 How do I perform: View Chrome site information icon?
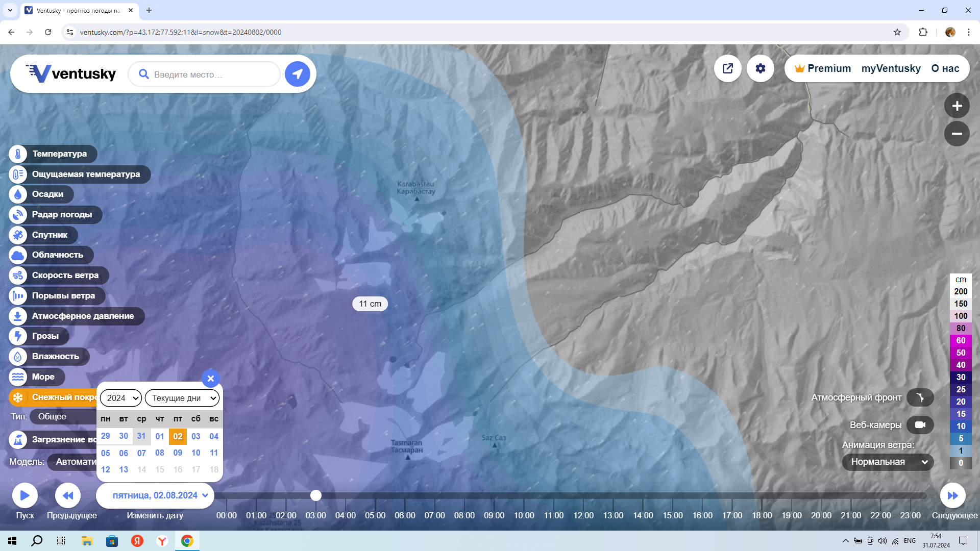pos(70,32)
